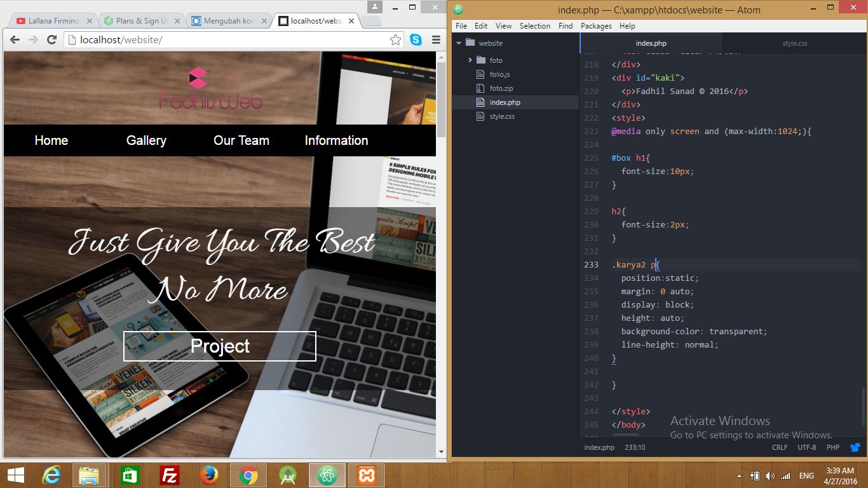This screenshot has height=488, width=868.
Task: Select the index.php editor tab
Action: point(651,43)
